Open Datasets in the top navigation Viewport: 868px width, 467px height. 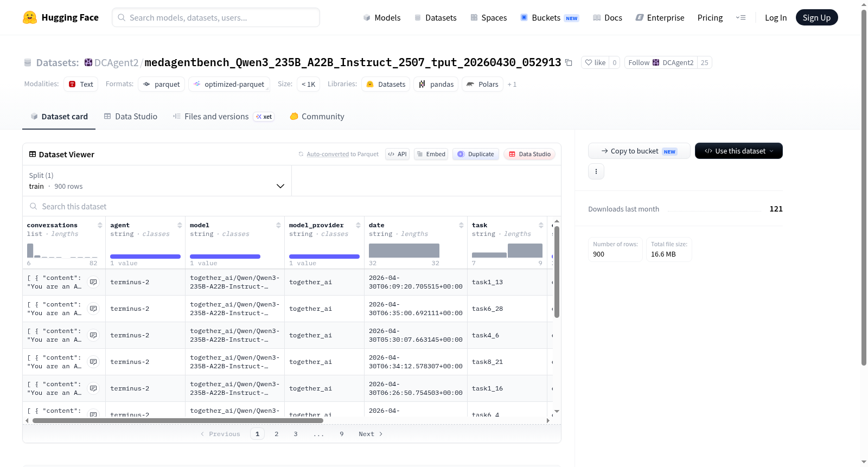[435, 17]
